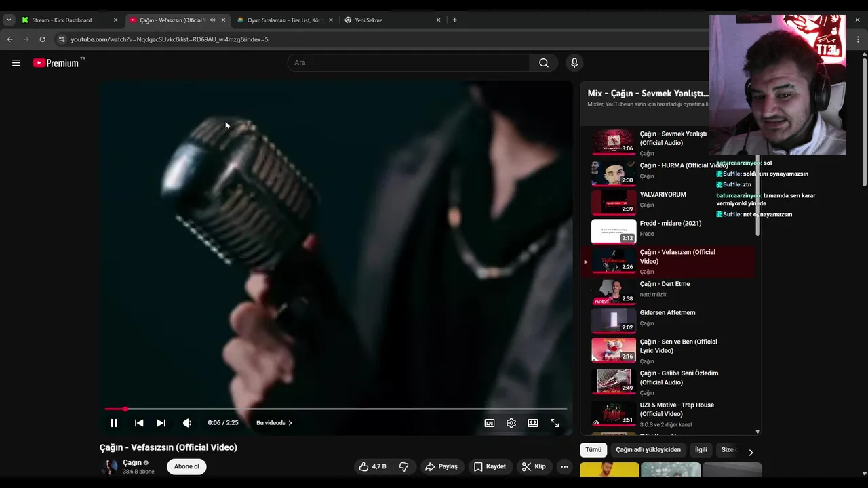Go back with browser back arrow
This screenshot has height=488, width=868.
[x=9, y=39]
